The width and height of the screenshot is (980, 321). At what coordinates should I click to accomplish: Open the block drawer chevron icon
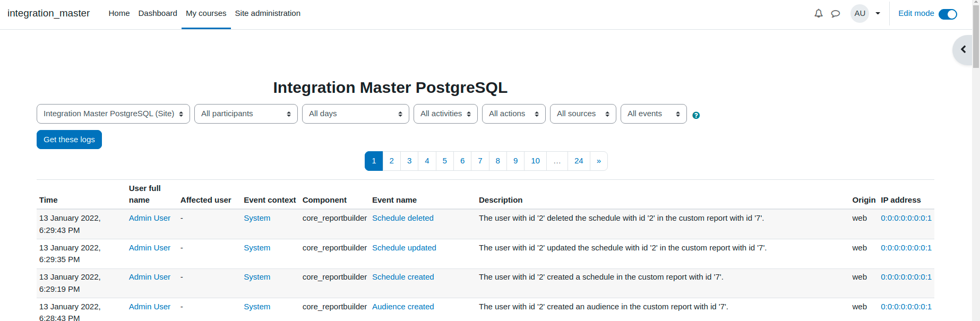(x=963, y=49)
